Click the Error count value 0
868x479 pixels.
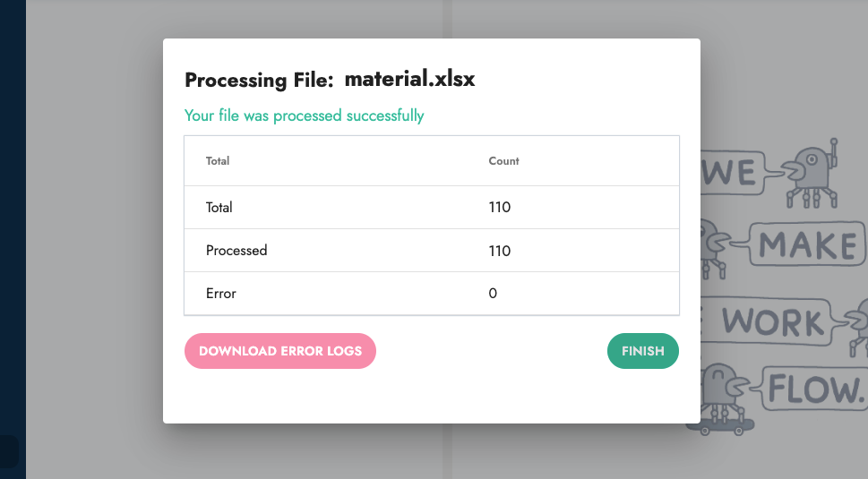[493, 294]
